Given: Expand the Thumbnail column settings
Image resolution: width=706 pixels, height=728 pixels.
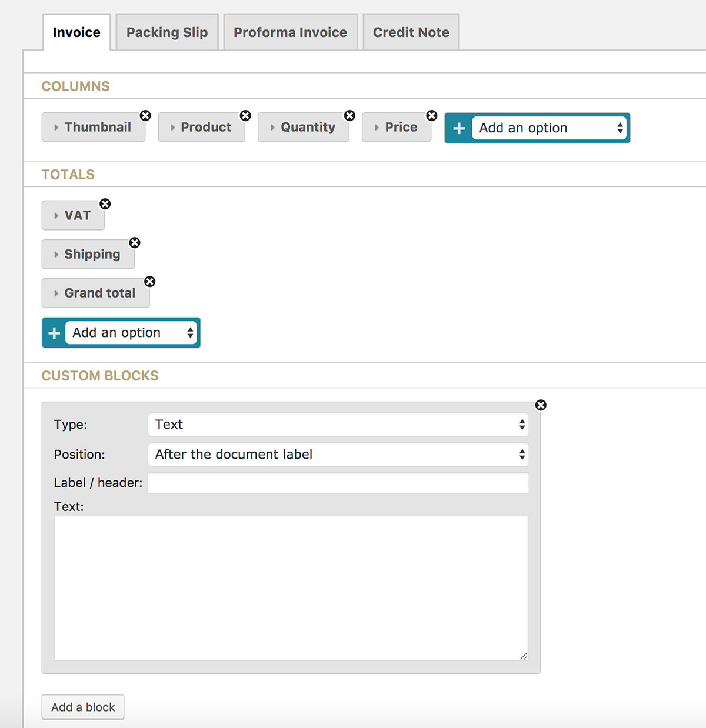Looking at the screenshot, I should pos(94,127).
